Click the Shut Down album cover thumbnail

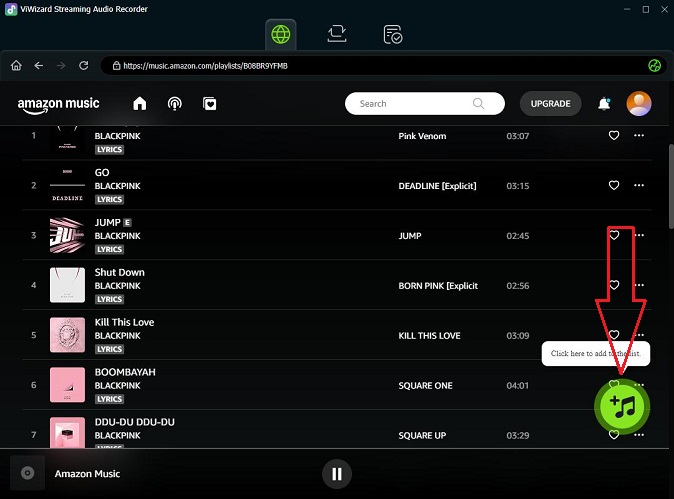[67, 285]
